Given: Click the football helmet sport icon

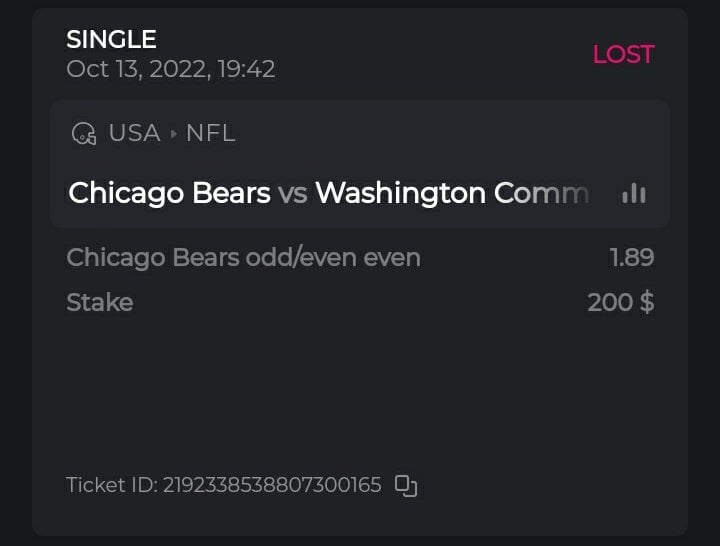Looking at the screenshot, I should (84, 134).
